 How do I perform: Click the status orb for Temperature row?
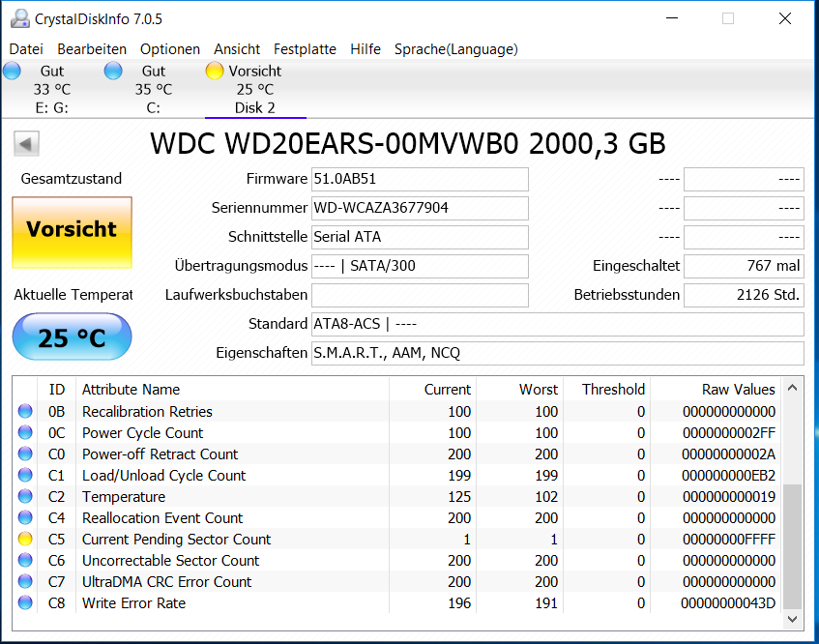[x=25, y=496]
